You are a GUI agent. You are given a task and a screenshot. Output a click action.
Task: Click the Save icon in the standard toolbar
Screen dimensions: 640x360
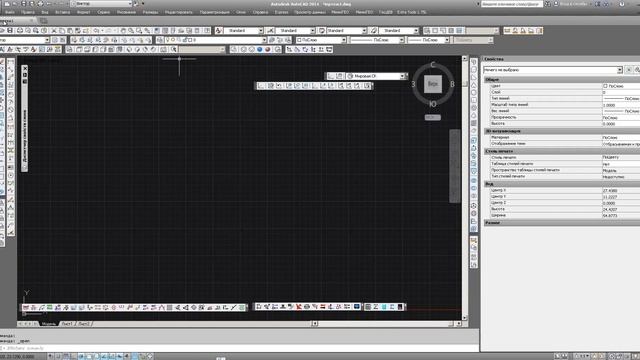click(10, 31)
